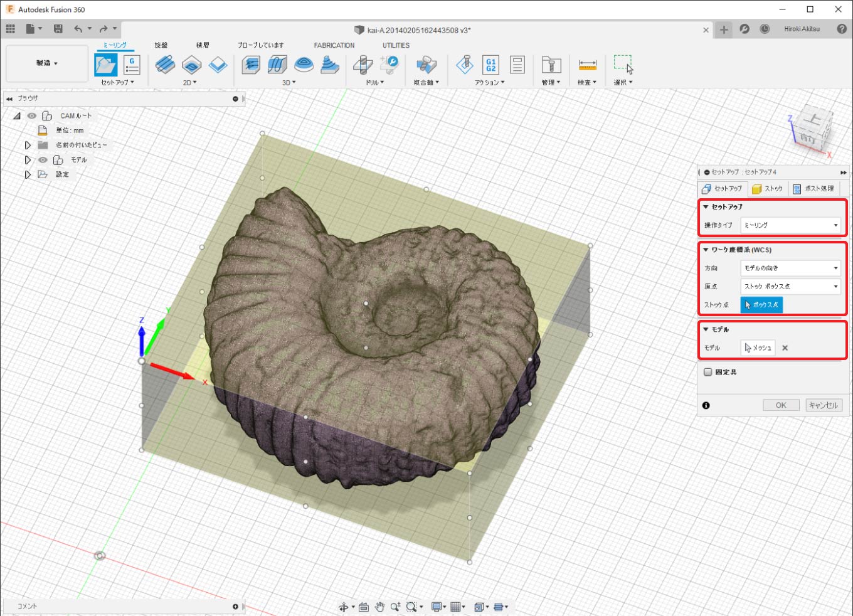Viewport: 853px width, 616px height.
Task: Click the Measure ruler icon under 検査
Action: click(587, 65)
